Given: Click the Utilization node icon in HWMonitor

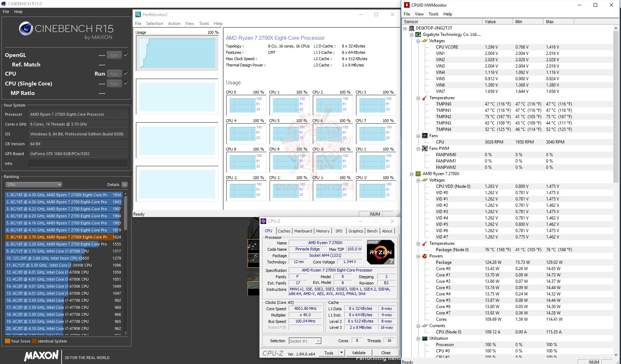Looking at the screenshot, I should pyautogui.click(x=425, y=338).
